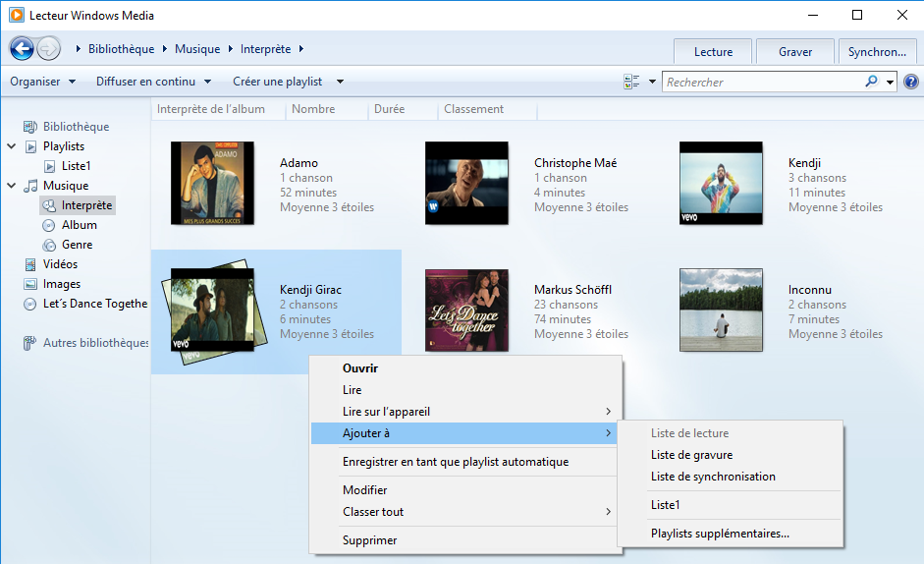Click the Album disc icon

pos(49,225)
